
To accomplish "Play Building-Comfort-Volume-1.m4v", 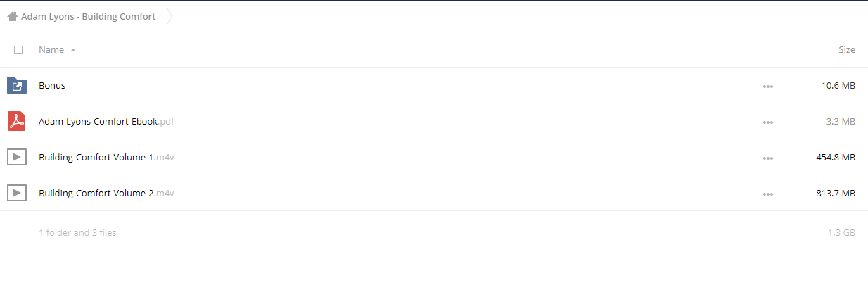I will coord(106,157).
